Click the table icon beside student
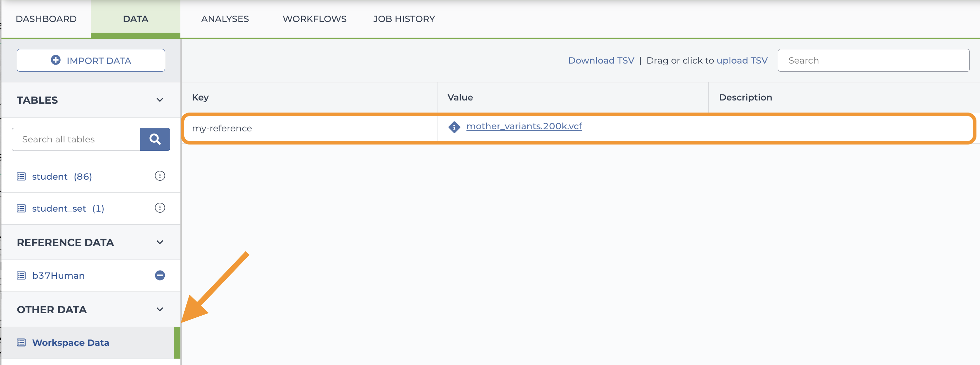The height and width of the screenshot is (365, 980). tap(21, 176)
